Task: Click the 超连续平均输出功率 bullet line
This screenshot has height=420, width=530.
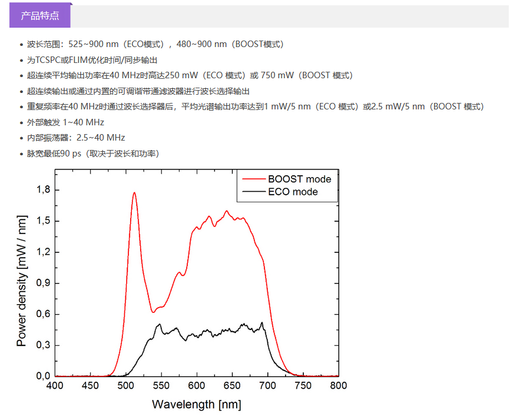Action: click(x=190, y=75)
